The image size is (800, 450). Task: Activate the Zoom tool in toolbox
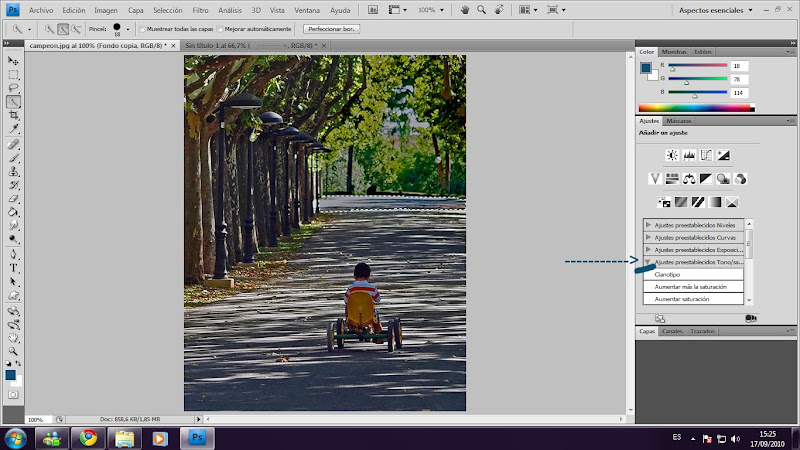click(x=14, y=351)
